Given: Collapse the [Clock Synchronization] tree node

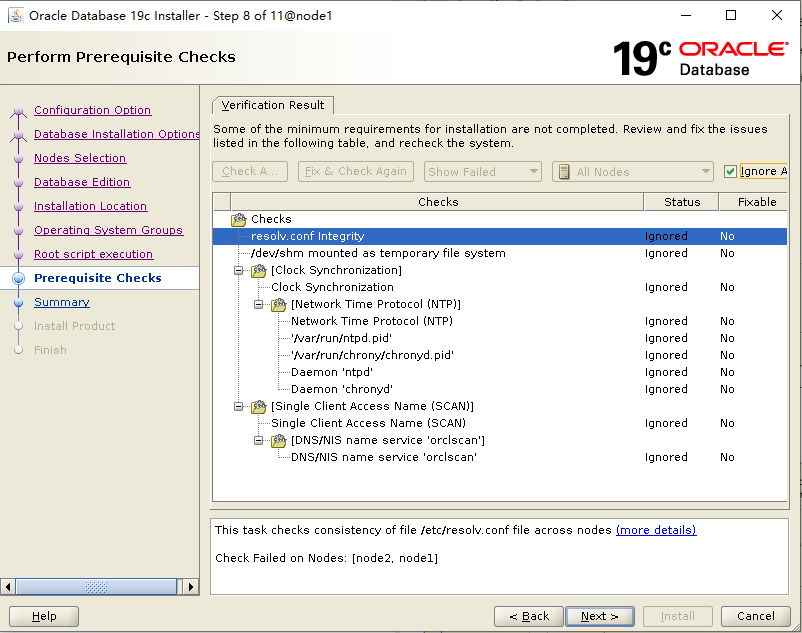Looking at the screenshot, I should point(238,270).
